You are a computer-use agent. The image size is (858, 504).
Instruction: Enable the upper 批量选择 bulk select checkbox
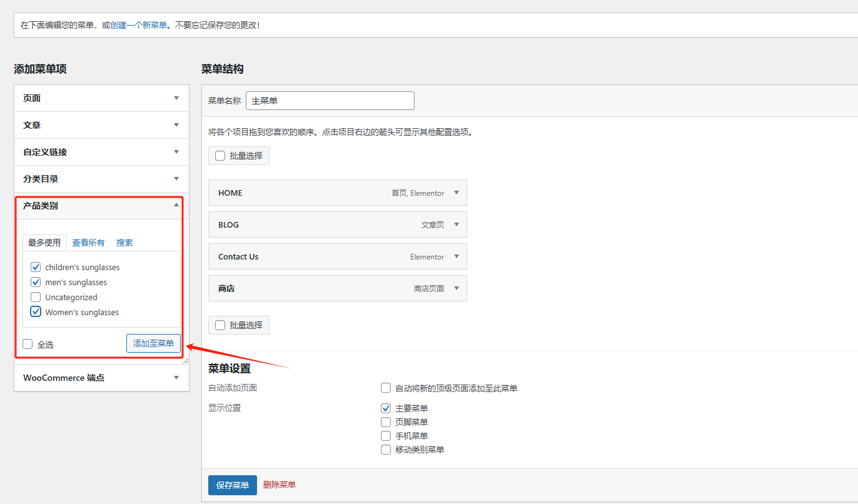(220, 155)
